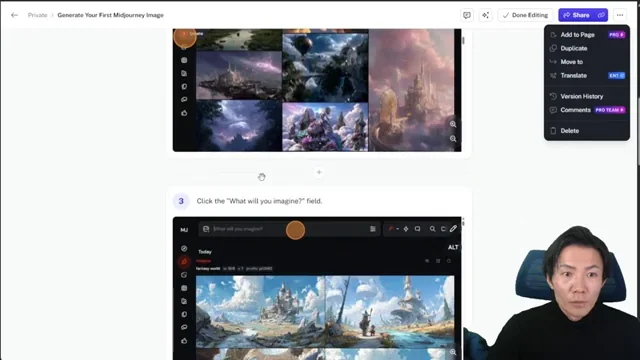Click the Translate icon in menu

coord(553,76)
